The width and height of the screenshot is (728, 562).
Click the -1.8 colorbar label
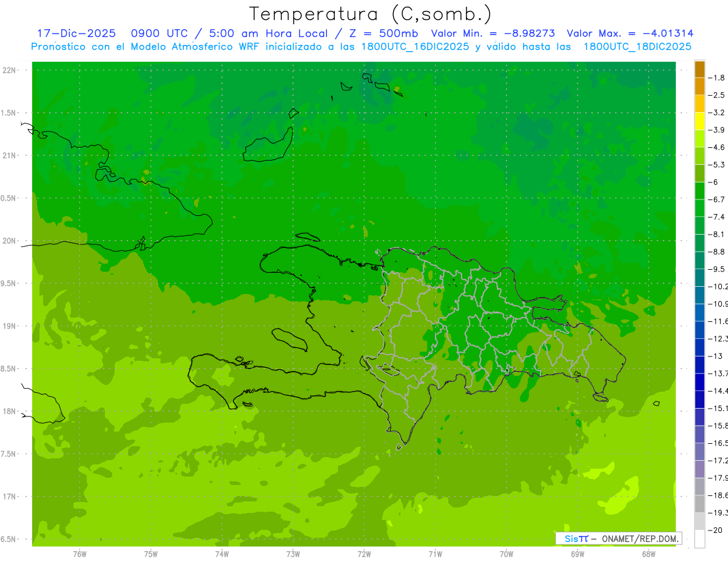(718, 78)
